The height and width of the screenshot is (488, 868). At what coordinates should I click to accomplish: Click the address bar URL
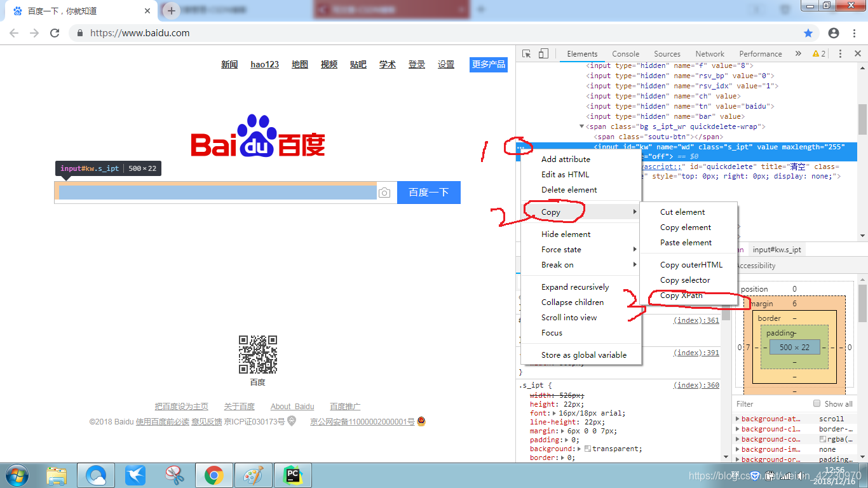pyautogui.click(x=140, y=33)
